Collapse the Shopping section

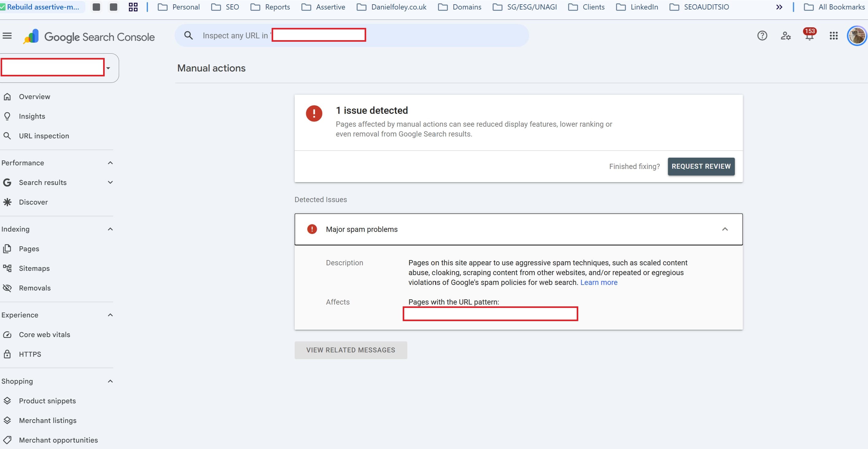coord(110,381)
